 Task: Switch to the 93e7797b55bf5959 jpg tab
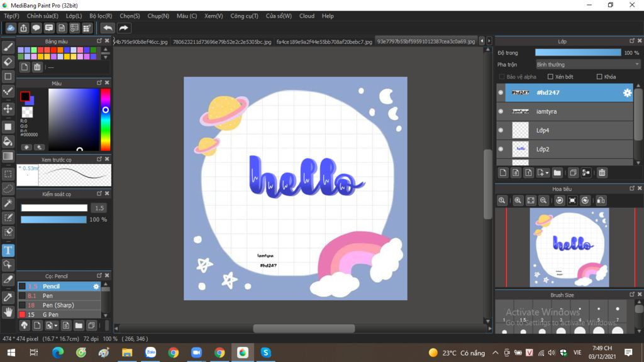point(426,41)
